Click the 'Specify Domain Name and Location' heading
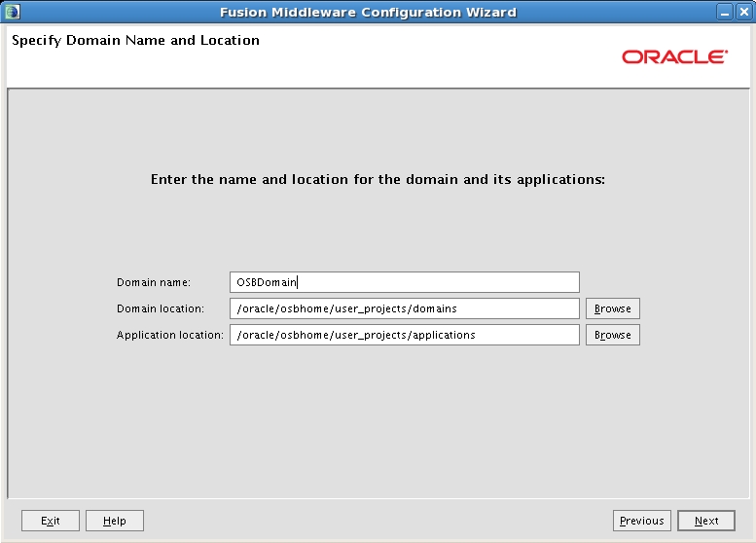The width and height of the screenshot is (756, 543). pyautogui.click(x=135, y=41)
